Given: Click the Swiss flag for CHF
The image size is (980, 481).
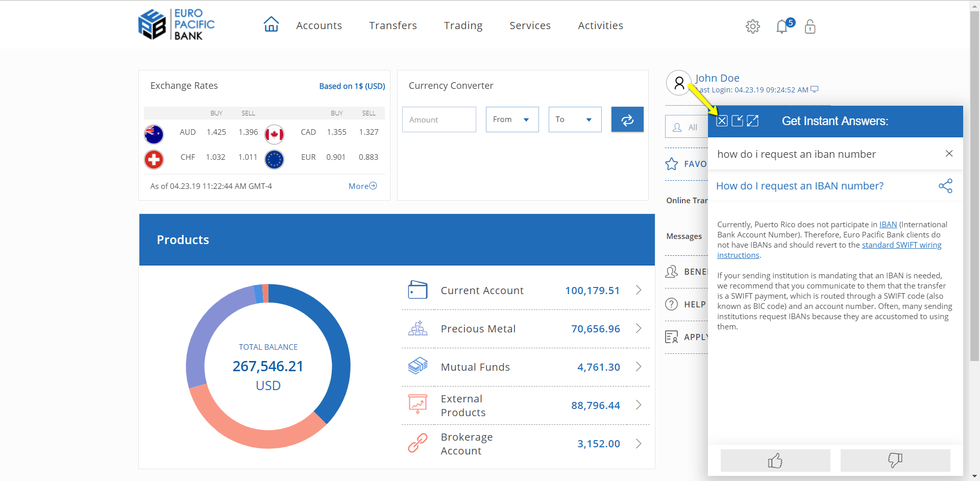Looking at the screenshot, I should point(154,159).
